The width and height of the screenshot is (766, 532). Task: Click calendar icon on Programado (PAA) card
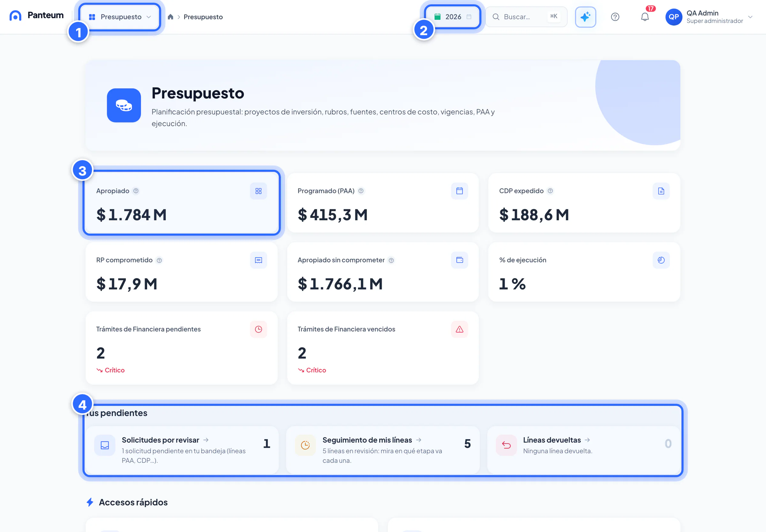click(460, 191)
